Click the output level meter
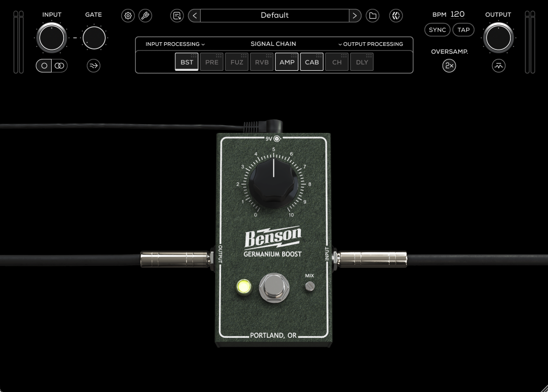Image resolution: width=548 pixels, height=392 pixels. click(x=530, y=42)
